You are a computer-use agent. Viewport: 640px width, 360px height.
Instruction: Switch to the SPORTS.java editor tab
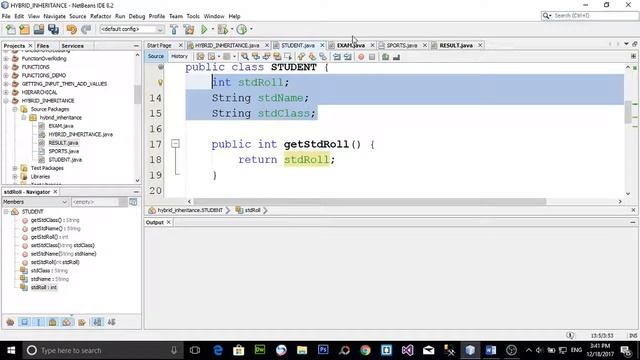[x=402, y=45]
